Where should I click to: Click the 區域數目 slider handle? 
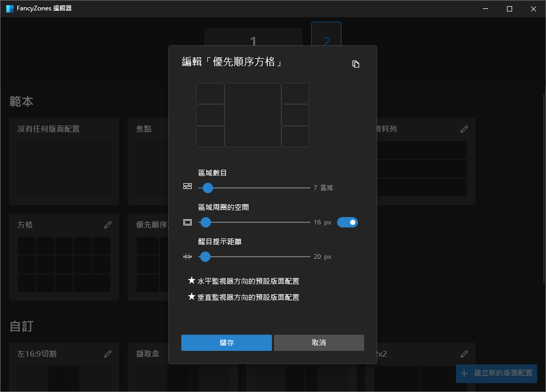click(x=207, y=187)
